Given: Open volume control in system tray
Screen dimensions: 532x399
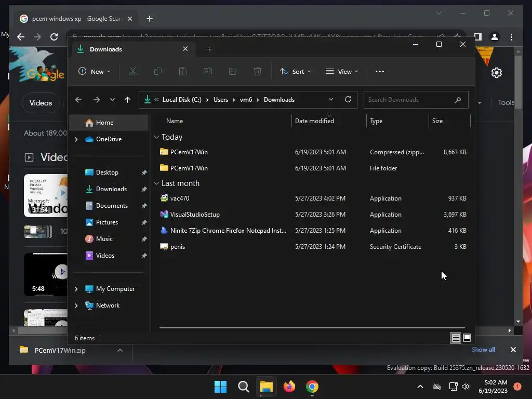Looking at the screenshot, I should (x=465, y=387).
